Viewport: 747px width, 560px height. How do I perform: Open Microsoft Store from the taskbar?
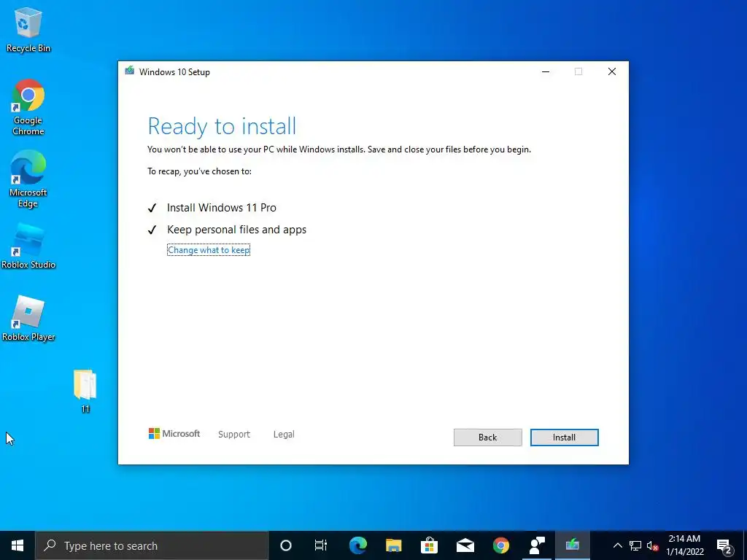[430, 545]
